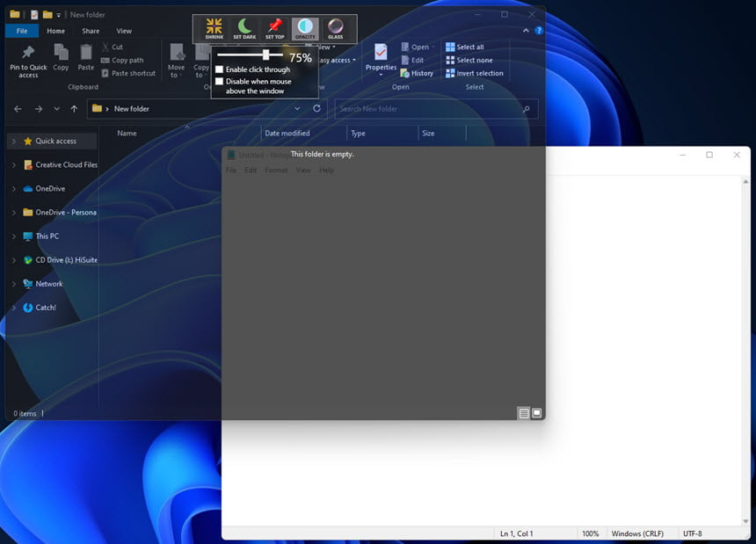Viewport: 756px width, 544px height.
Task: Click Copy path in ribbon
Action: (x=122, y=61)
